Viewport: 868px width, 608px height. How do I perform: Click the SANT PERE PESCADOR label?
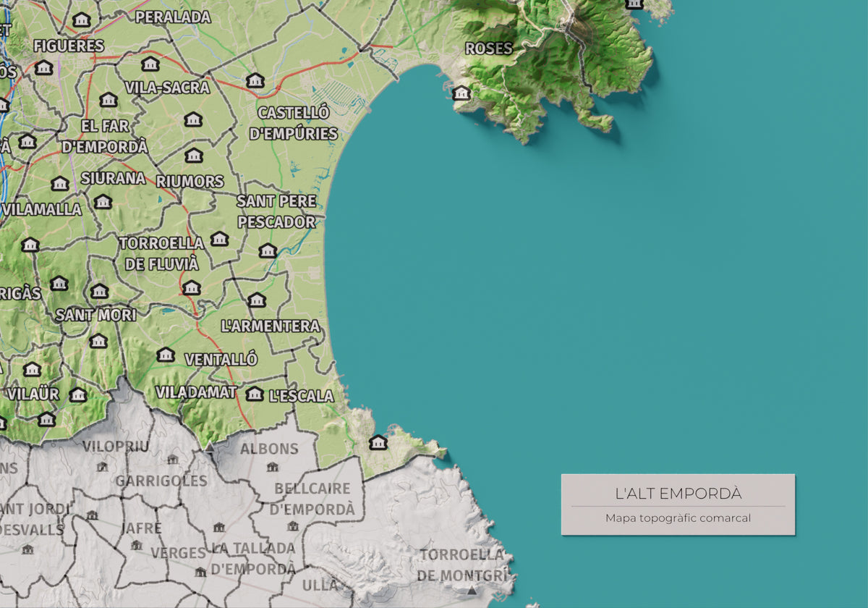point(277,211)
